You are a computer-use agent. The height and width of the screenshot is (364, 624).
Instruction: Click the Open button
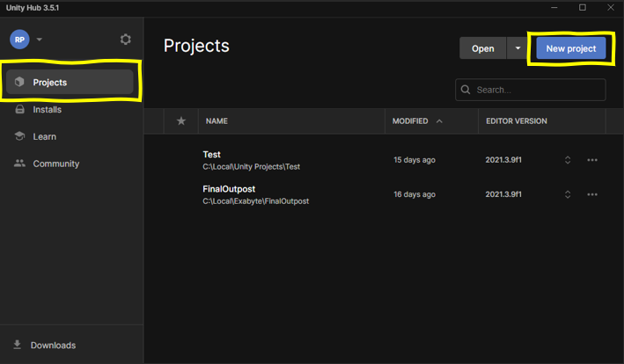[x=482, y=48]
